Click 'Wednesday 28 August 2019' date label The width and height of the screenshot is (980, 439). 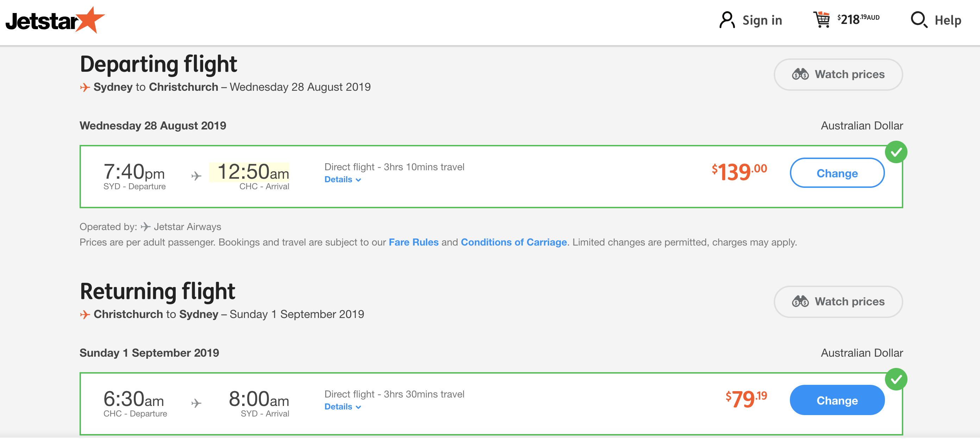pyautogui.click(x=152, y=126)
